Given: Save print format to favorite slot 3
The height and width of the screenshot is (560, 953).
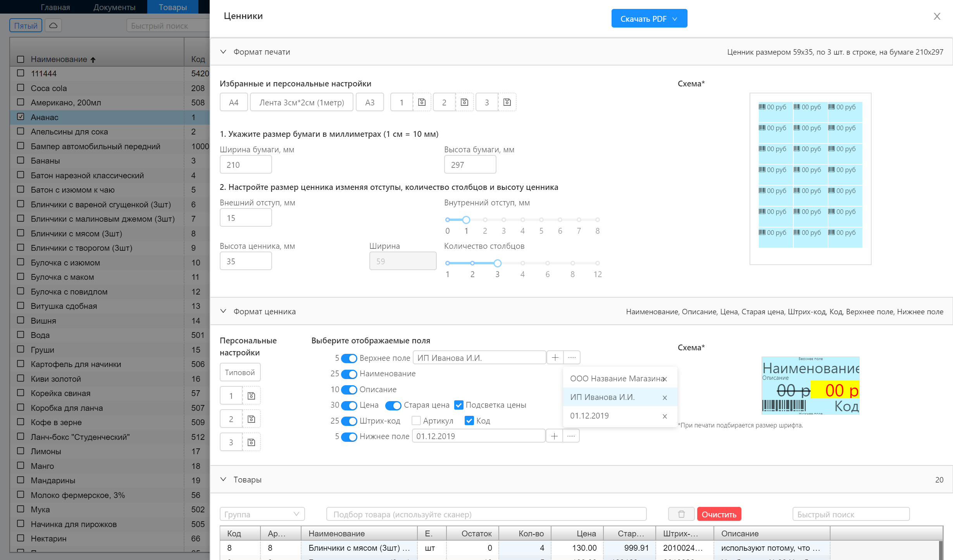Looking at the screenshot, I should point(507,102).
